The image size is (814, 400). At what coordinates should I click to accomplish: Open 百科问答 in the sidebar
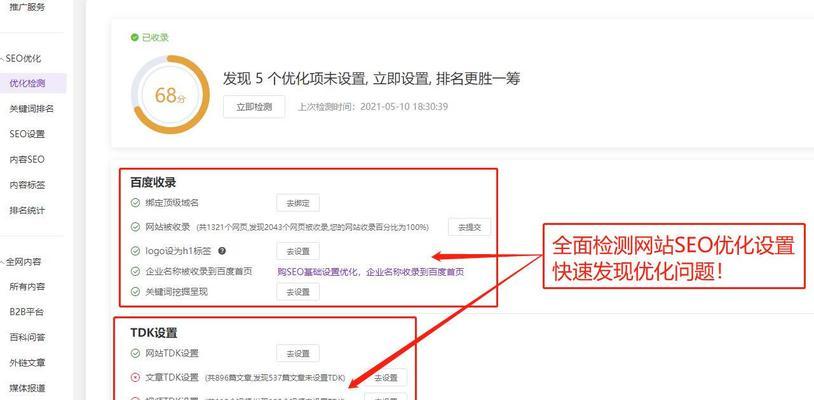point(27,338)
